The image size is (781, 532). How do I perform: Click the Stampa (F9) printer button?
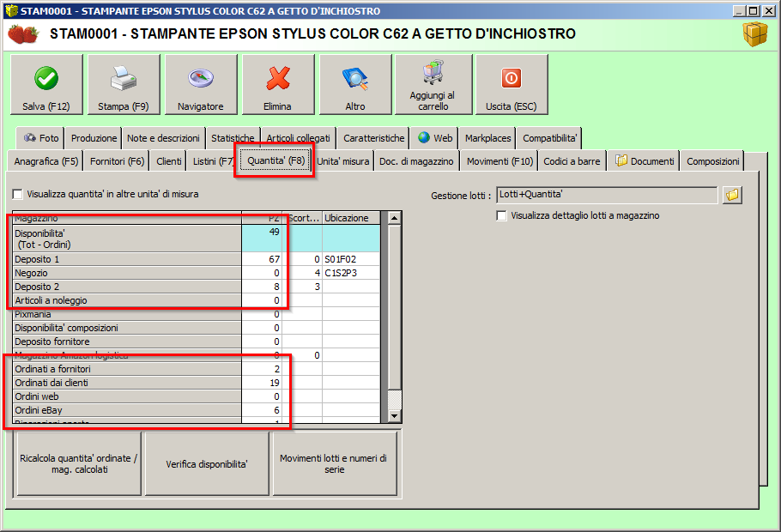click(x=124, y=85)
